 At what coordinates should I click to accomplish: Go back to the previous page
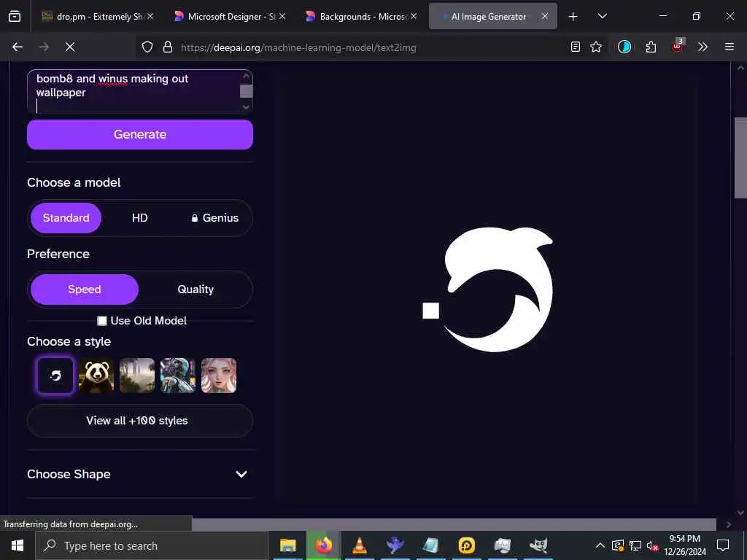click(x=18, y=47)
